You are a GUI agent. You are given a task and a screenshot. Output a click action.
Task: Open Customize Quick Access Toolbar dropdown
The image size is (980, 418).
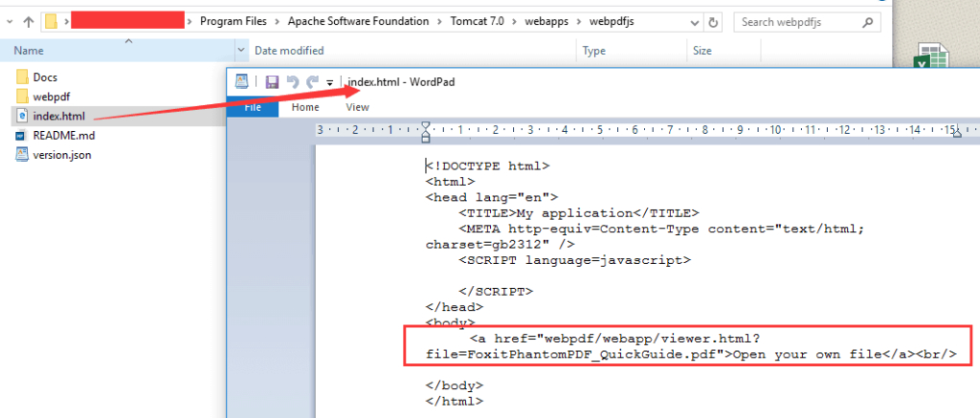pos(329,83)
